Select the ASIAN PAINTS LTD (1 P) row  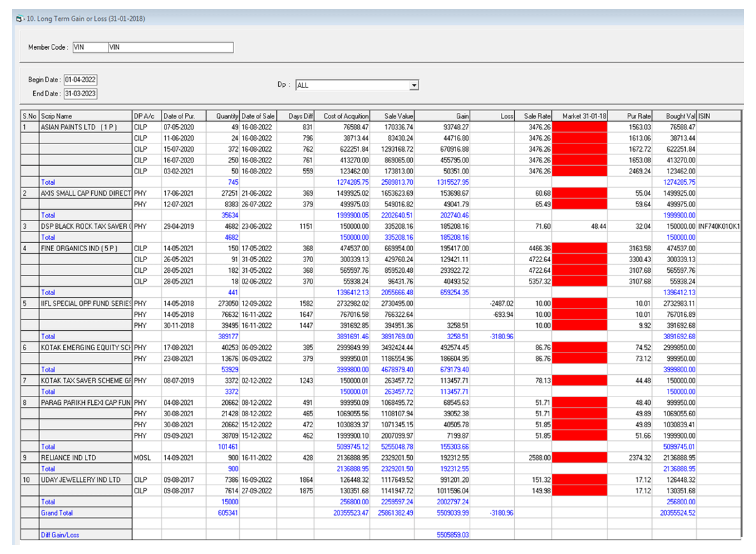381,127
